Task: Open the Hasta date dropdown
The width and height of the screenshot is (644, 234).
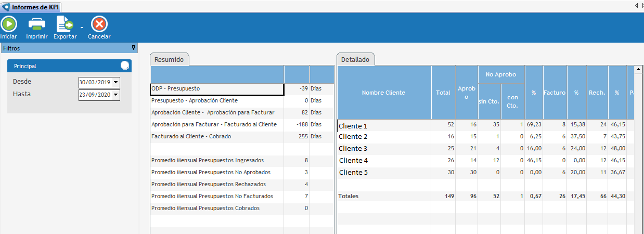Action: pyautogui.click(x=115, y=95)
